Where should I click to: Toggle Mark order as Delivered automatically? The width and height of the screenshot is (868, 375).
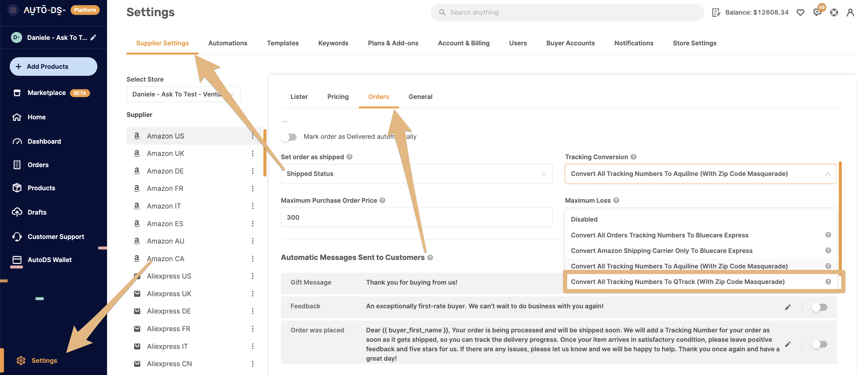tap(289, 137)
